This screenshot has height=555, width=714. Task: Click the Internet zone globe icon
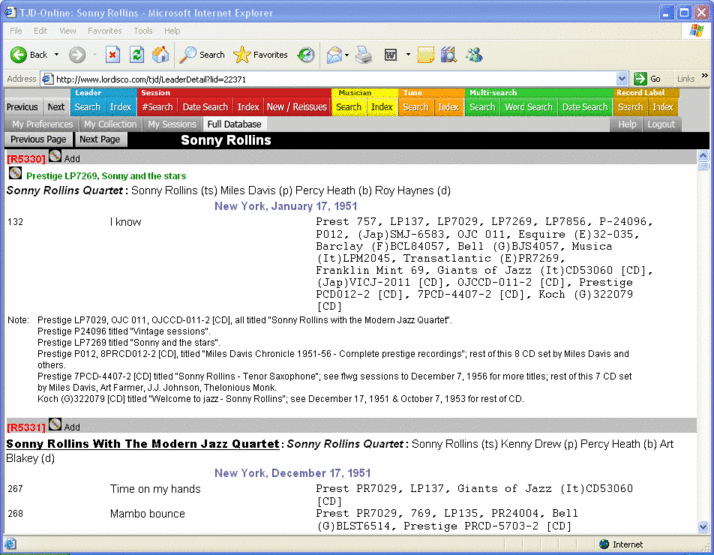(x=604, y=544)
